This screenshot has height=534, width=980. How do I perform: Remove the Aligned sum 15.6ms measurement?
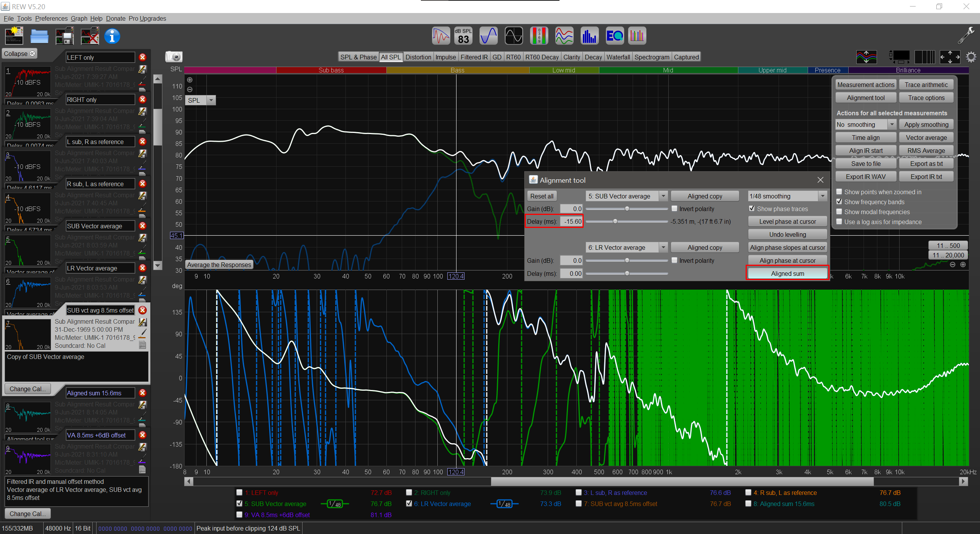142,393
